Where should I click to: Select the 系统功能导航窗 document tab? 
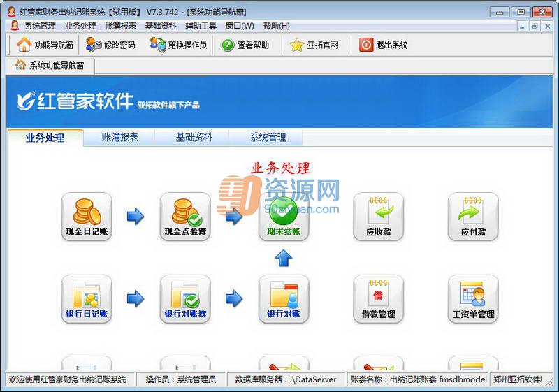click(50, 66)
